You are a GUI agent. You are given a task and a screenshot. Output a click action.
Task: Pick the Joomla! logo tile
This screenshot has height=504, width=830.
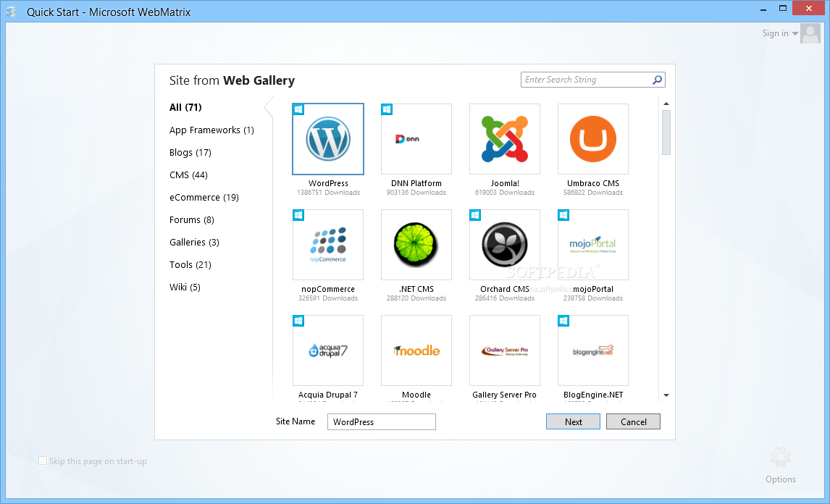(x=505, y=139)
